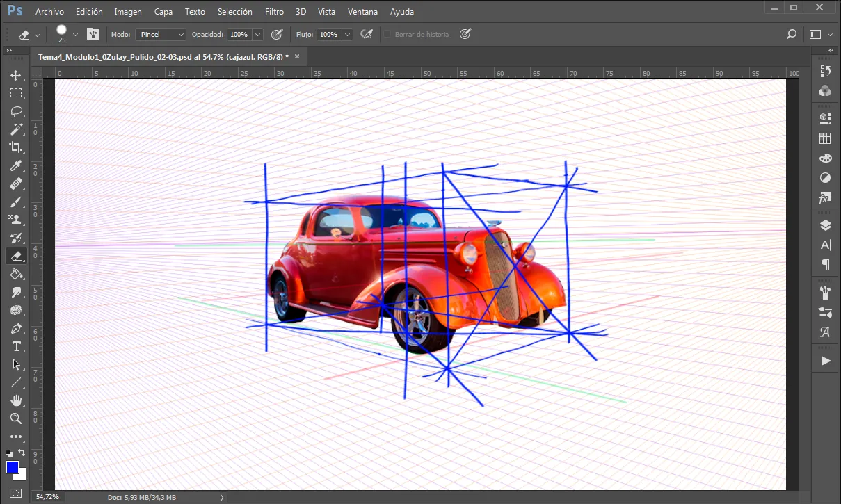Close the Tema4_Modulo1 document tab
Viewport: 841px width, 504px height.
click(x=297, y=56)
